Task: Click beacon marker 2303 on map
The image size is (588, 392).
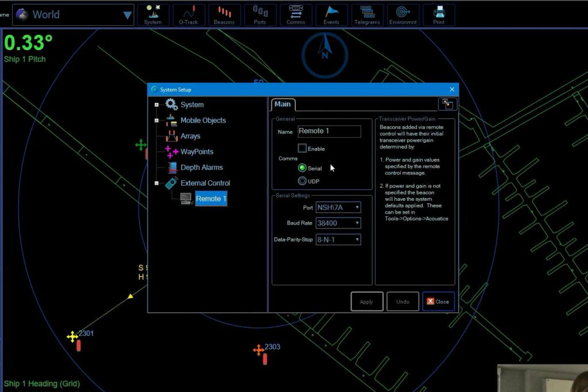Action: tap(258, 350)
